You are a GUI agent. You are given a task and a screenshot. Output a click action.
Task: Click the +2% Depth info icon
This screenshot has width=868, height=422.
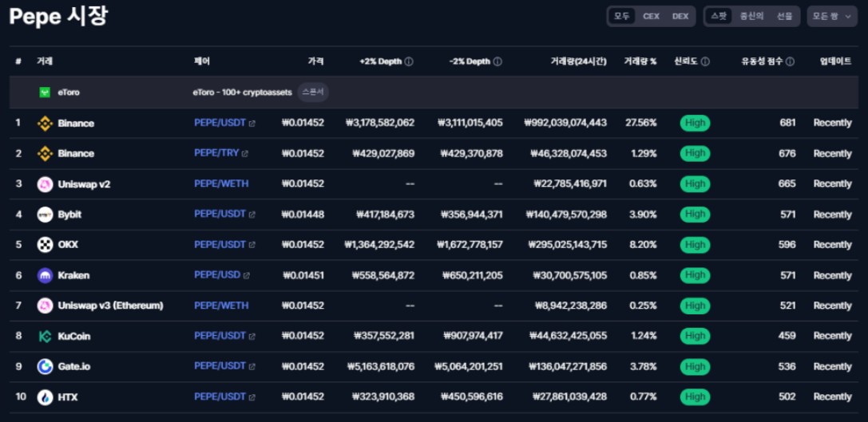(x=409, y=61)
